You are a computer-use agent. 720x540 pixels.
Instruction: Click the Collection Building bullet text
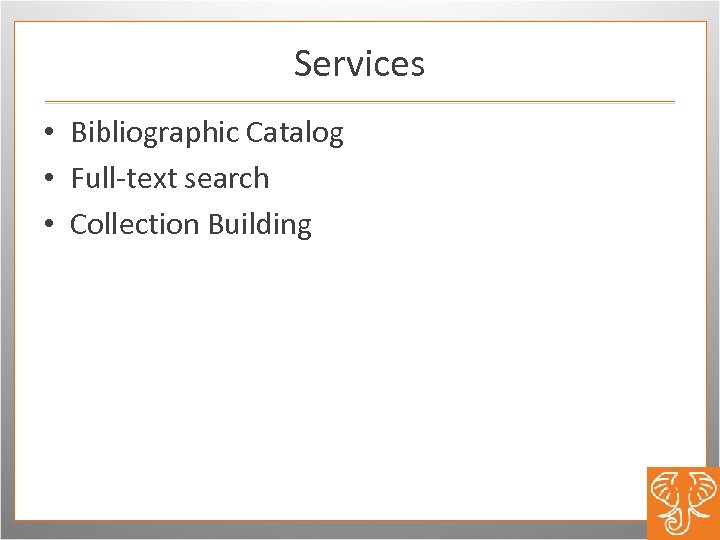(191, 224)
